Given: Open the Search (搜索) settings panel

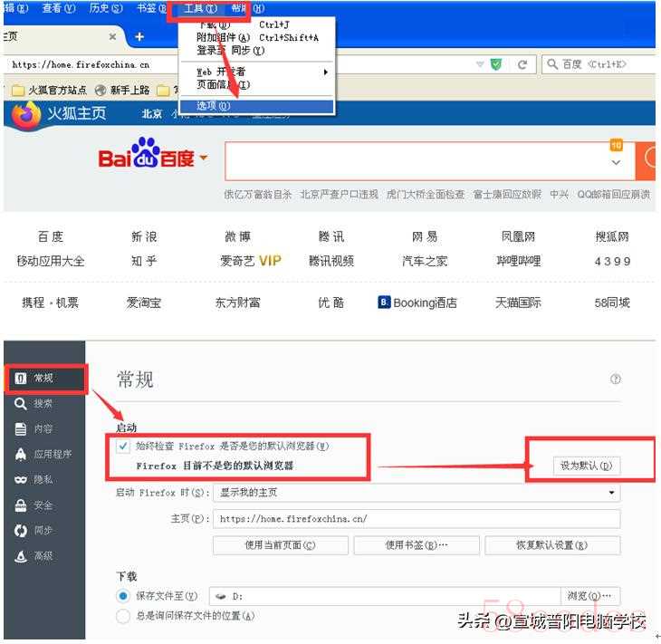Looking at the screenshot, I should 43,404.
